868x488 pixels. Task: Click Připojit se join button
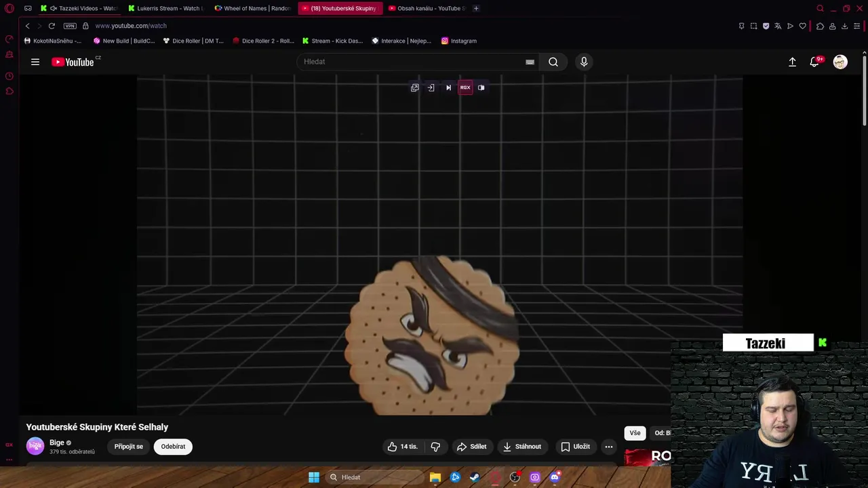129,447
